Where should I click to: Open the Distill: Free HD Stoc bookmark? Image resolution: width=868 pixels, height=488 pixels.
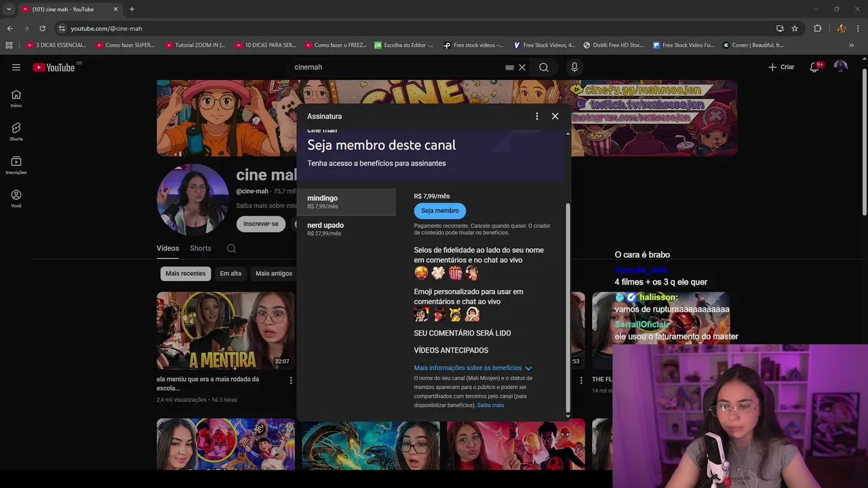(614, 45)
